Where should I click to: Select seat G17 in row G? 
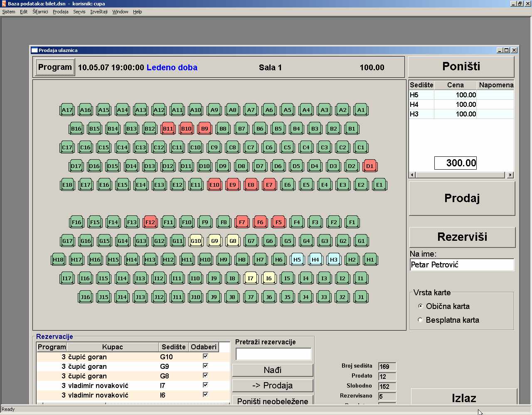[x=67, y=241]
